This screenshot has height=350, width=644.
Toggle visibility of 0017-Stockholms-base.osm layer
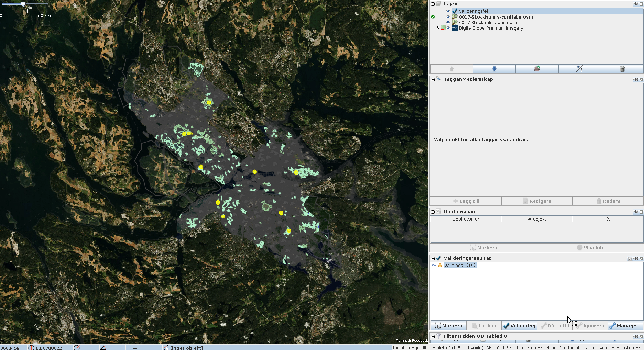(448, 22)
